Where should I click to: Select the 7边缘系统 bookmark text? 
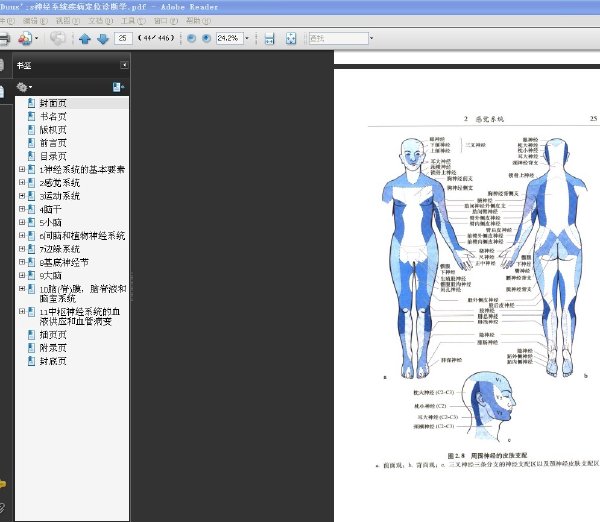point(60,249)
